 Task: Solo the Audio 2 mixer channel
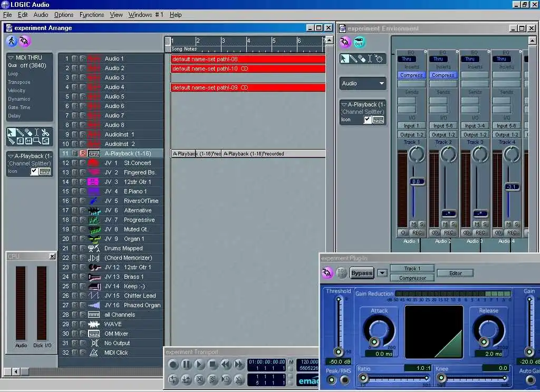pos(453,224)
